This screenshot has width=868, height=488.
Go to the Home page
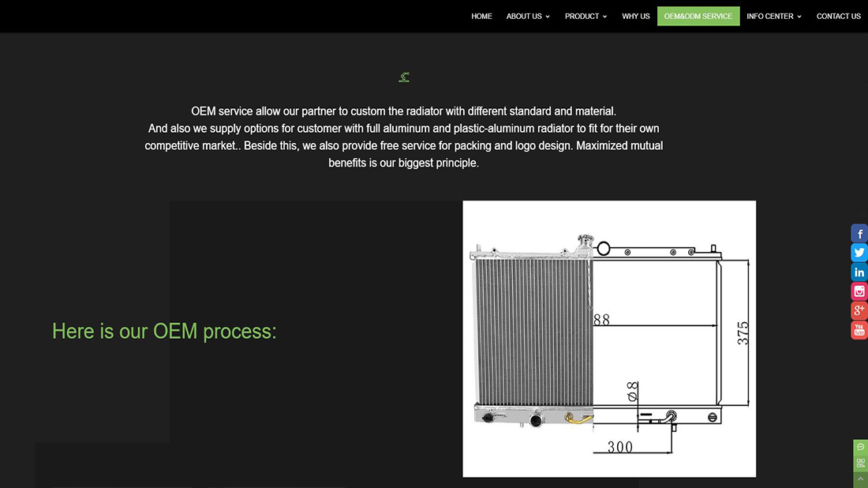[x=481, y=17]
